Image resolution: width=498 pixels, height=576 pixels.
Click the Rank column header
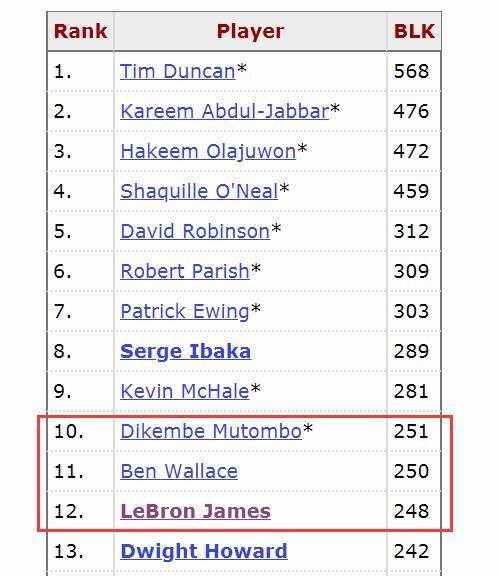[x=80, y=31]
